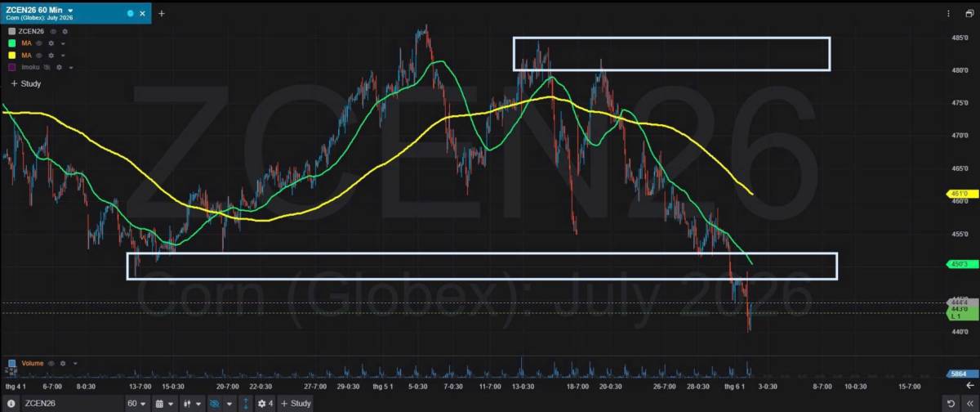Toggle visibility of the green MA
980x412 pixels.
click(x=39, y=43)
